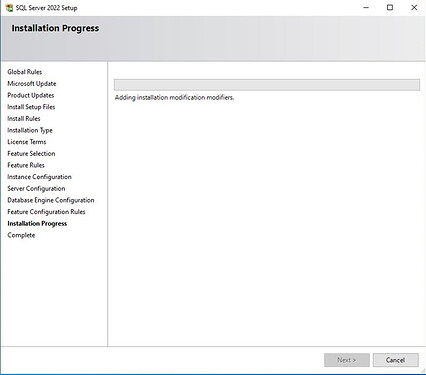Select the Install Setup Files step
Viewport: 426px width, 375px height.
(x=31, y=107)
